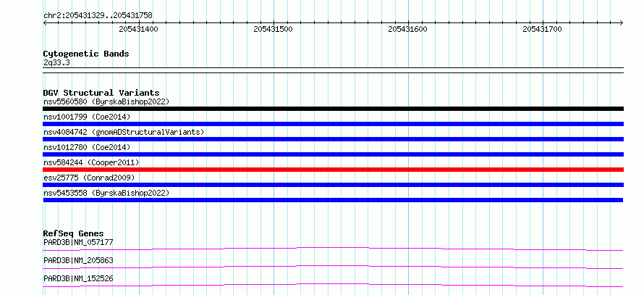Screen dimensions: 644x295
Task: Open variant nsv584244 (Cooper2011) label
Action: point(91,162)
